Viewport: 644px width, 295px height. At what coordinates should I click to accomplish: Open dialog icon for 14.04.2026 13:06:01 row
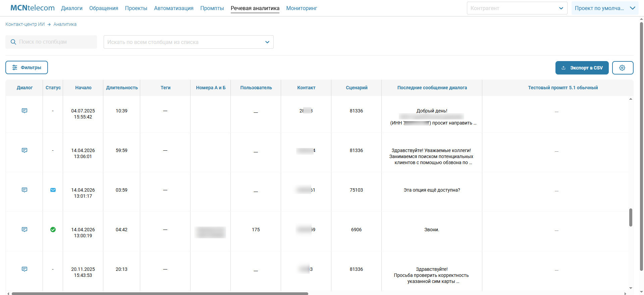pos(24,150)
